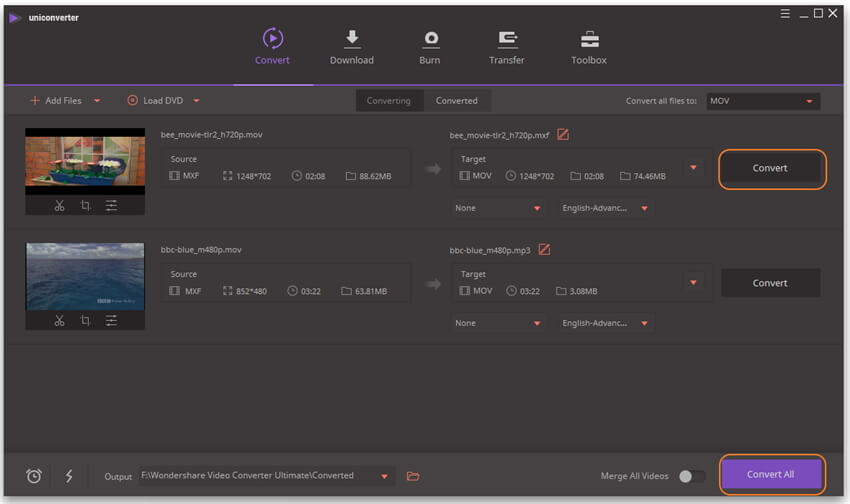Click the uniconverter logo icon

pos(15,18)
